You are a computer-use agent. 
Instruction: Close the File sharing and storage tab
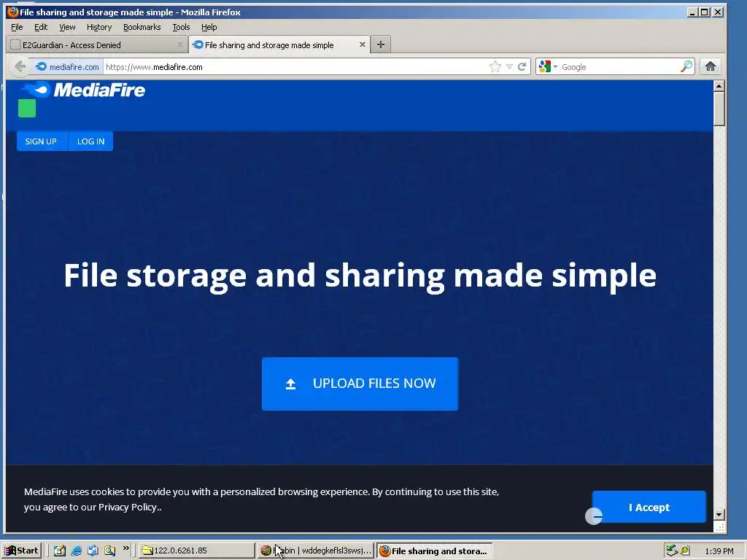(362, 44)
